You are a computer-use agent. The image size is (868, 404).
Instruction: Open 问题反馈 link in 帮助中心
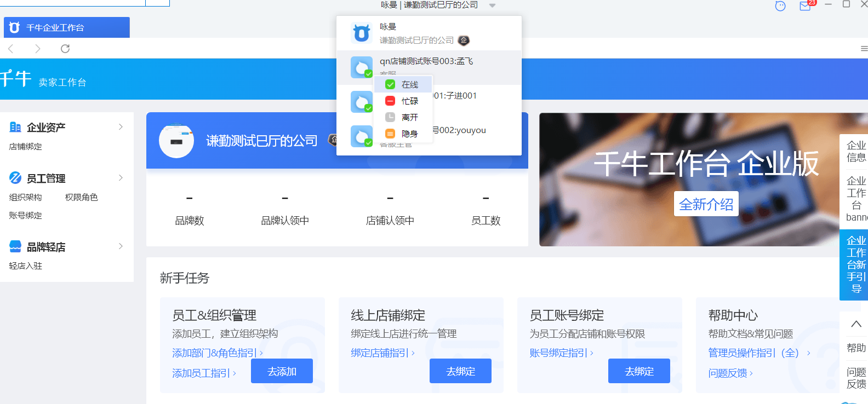coord(730,373)
